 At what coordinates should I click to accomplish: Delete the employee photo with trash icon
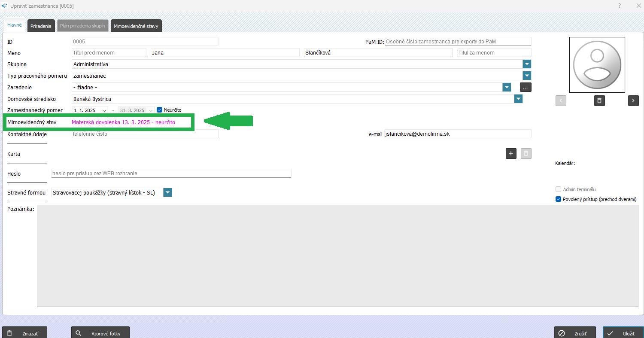(x=599, y=100)
